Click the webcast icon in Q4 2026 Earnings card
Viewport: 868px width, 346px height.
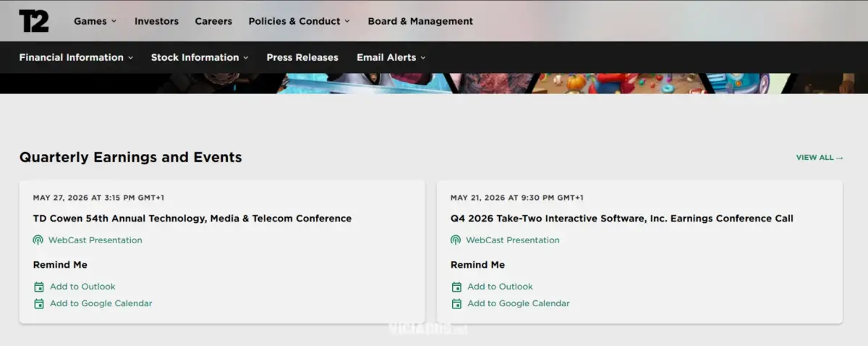pos(456,240)
